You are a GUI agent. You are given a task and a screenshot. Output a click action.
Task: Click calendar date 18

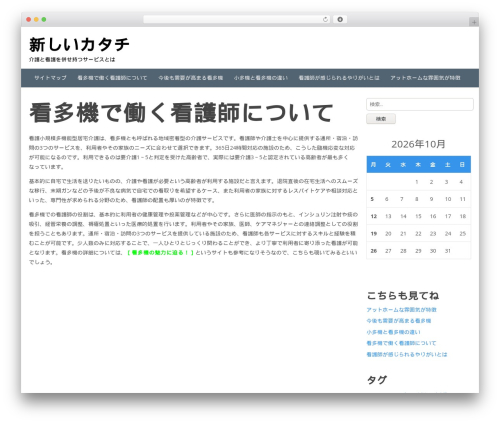click(463, 216)
